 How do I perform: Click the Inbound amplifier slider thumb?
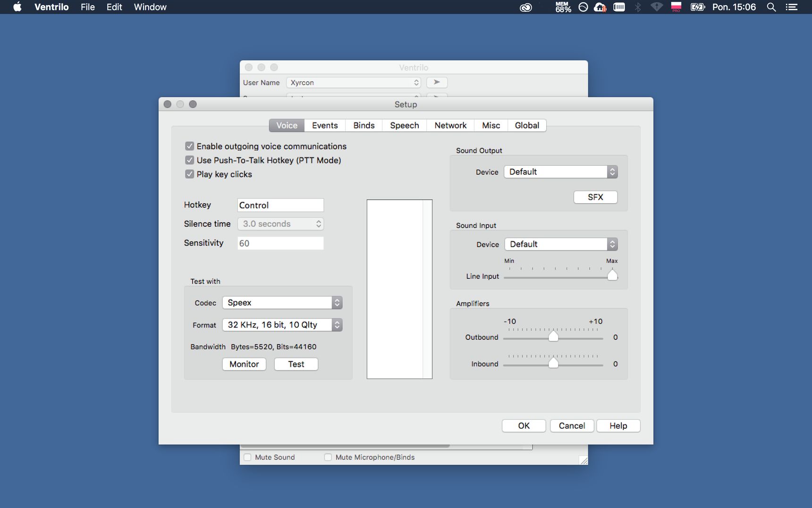[553, 363]
